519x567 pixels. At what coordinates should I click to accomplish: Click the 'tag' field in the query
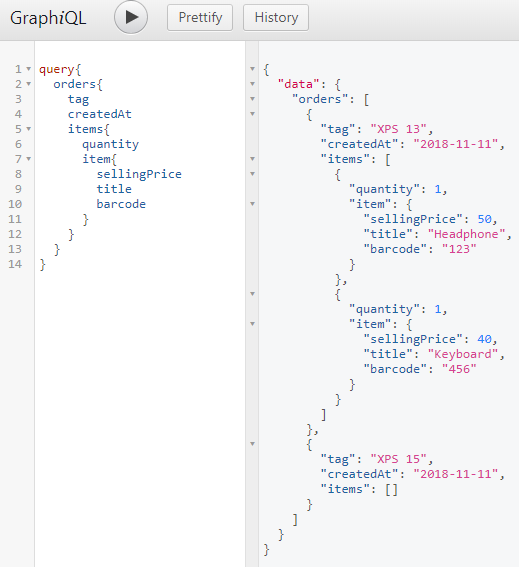coord(78,99)
